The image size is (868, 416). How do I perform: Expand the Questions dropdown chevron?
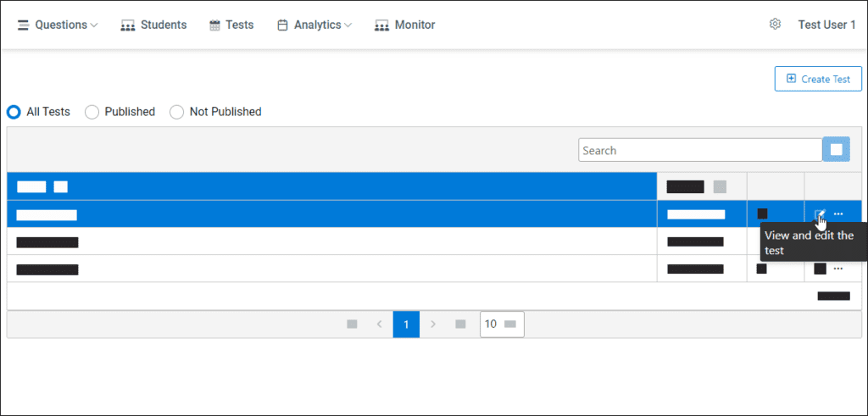click(94, 25)
